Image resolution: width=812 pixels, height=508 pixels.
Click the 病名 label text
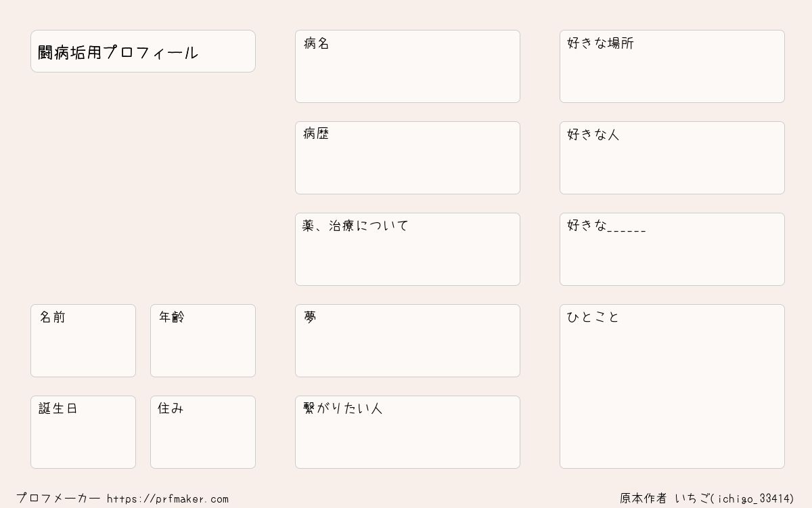tap(316, 43)
